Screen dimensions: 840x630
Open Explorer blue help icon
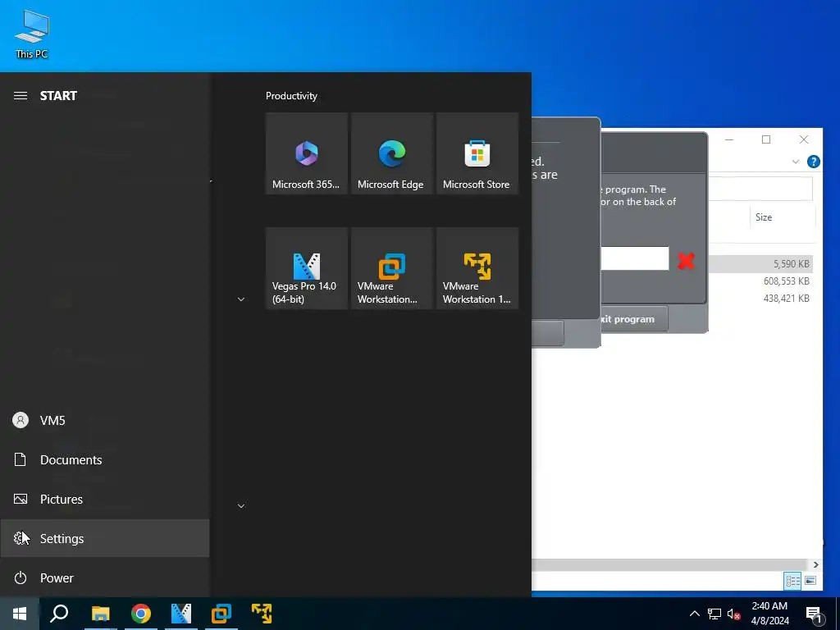coord(813,162)
